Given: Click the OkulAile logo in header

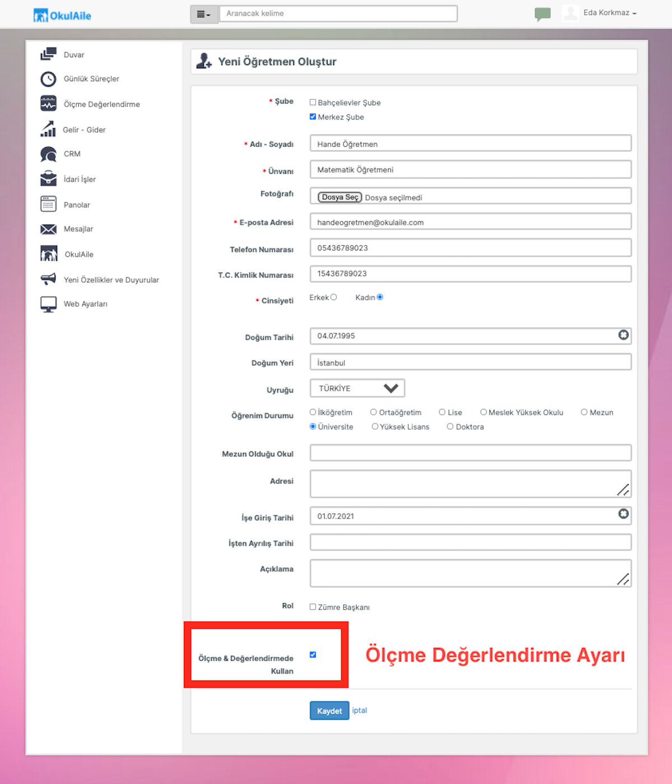Looking at the screenshot, I should pos(62,16).
